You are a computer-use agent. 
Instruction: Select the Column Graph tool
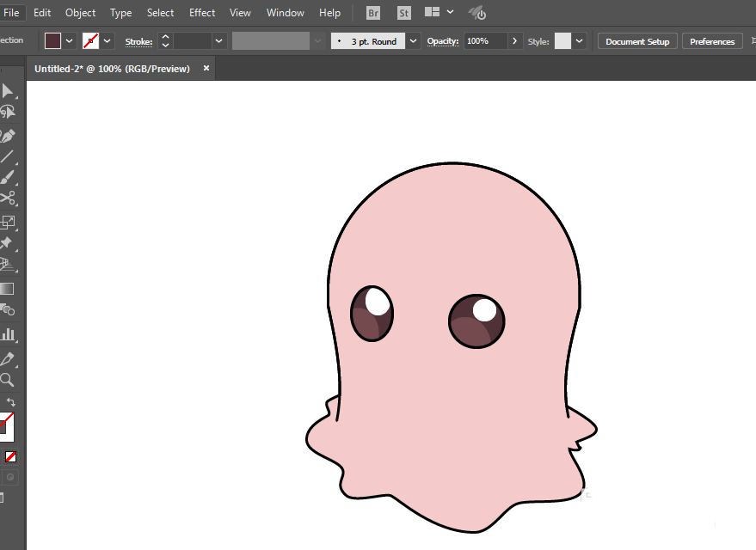8,333
